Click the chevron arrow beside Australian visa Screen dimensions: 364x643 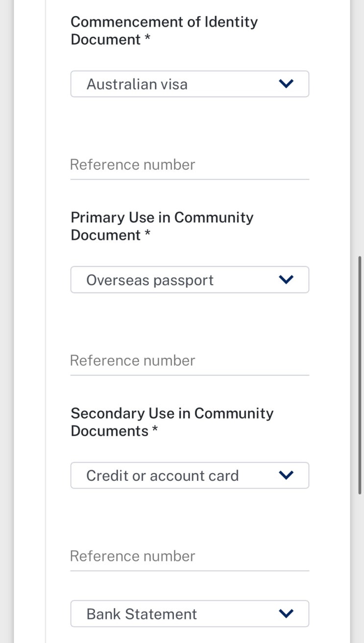click(x=286, y=84)
